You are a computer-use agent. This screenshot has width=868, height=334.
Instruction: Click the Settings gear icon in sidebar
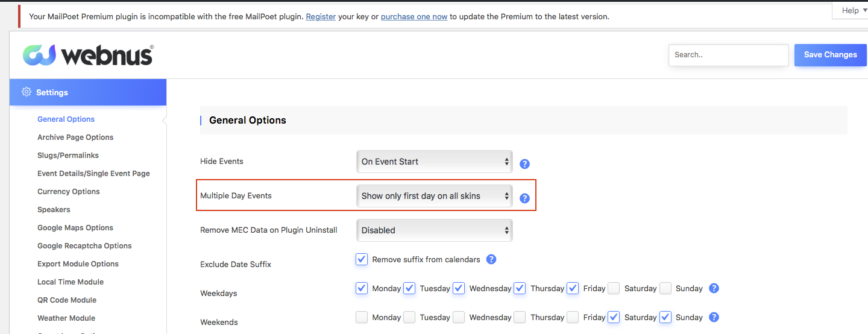pyautogui.click(x=27, y=92)
